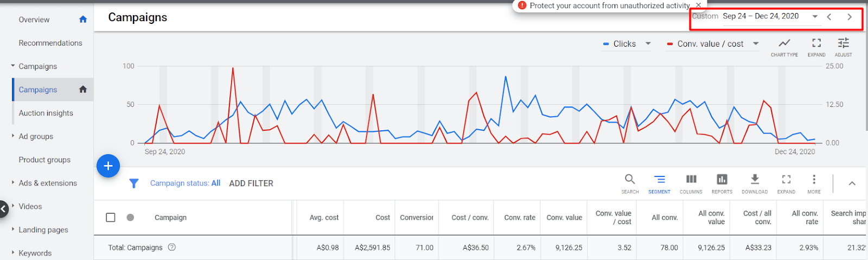
Task: Tick the select-all campaigns checkbox
Action: tap(111, 218)
